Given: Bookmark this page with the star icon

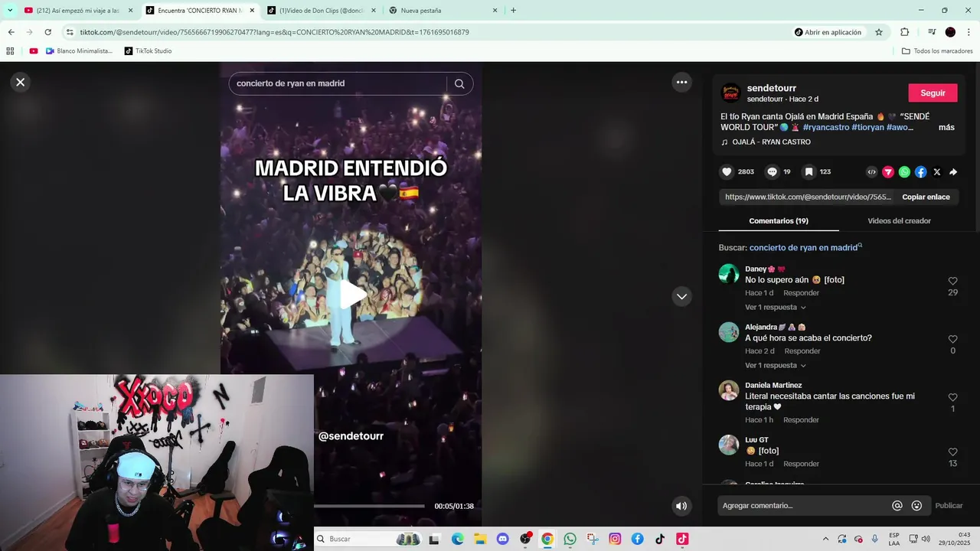Looking at the screenshot, I should 879,32.
